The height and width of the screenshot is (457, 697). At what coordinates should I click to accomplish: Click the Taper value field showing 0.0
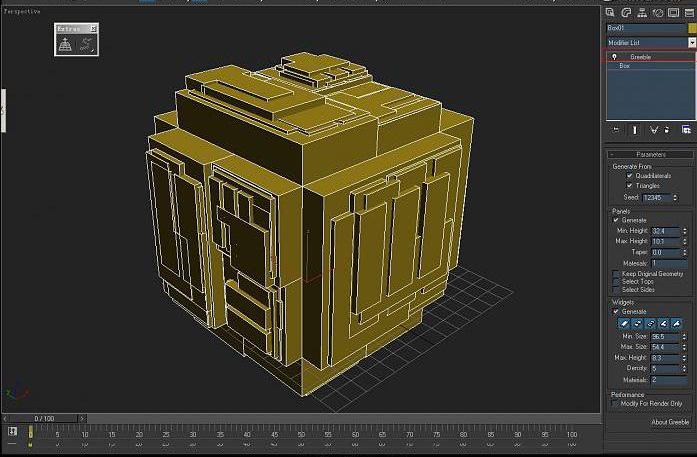pyautogui.click(x=666, y=252)
